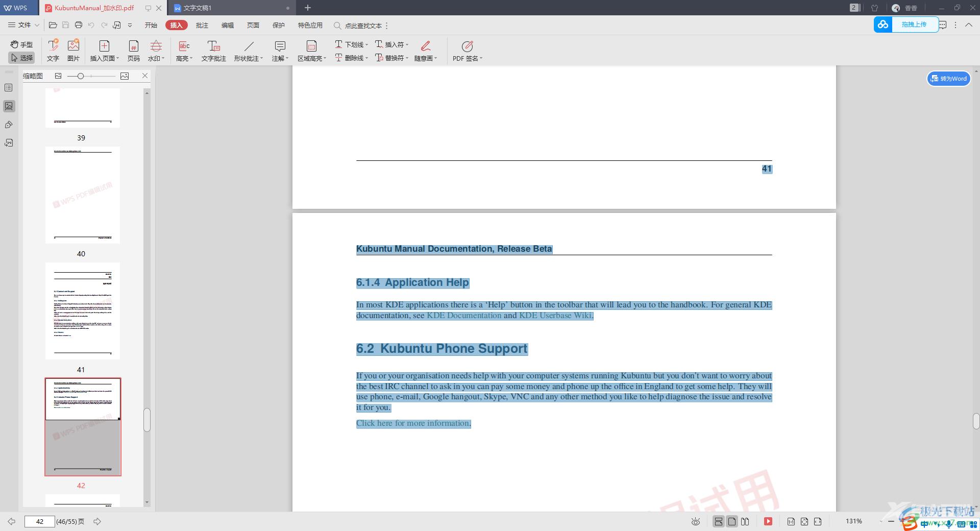
Task: Open page 42 thumbnail
Action: [83, 427]
